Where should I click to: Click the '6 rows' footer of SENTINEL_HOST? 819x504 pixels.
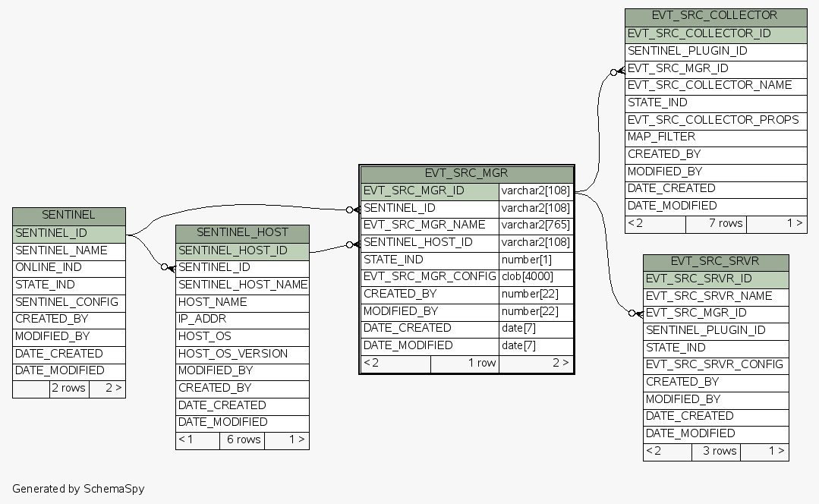[242, 440]
